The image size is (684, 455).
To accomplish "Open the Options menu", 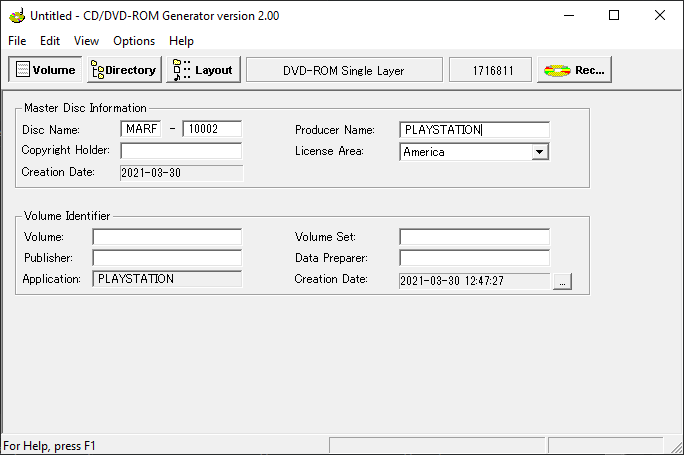I will click(134, 41).
